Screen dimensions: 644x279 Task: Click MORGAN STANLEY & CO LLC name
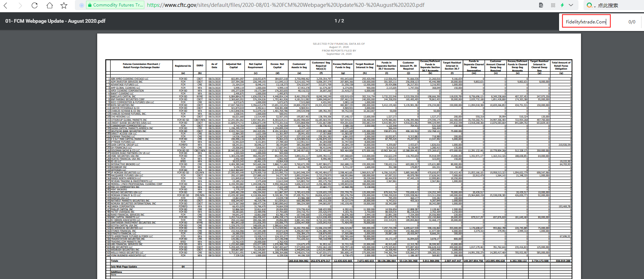click(x=126, y=195)
